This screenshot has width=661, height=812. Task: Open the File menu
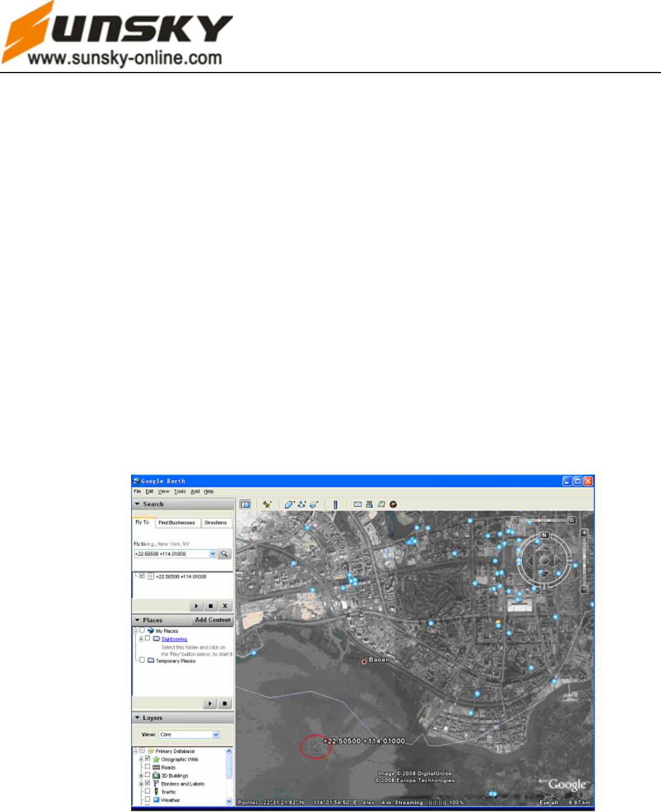point(137,491)
